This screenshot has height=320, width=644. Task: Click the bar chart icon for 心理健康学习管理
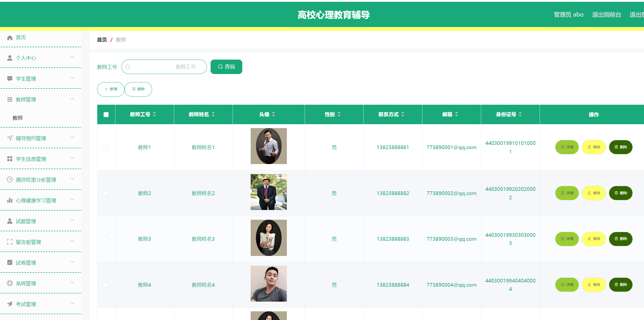[10, 200]
